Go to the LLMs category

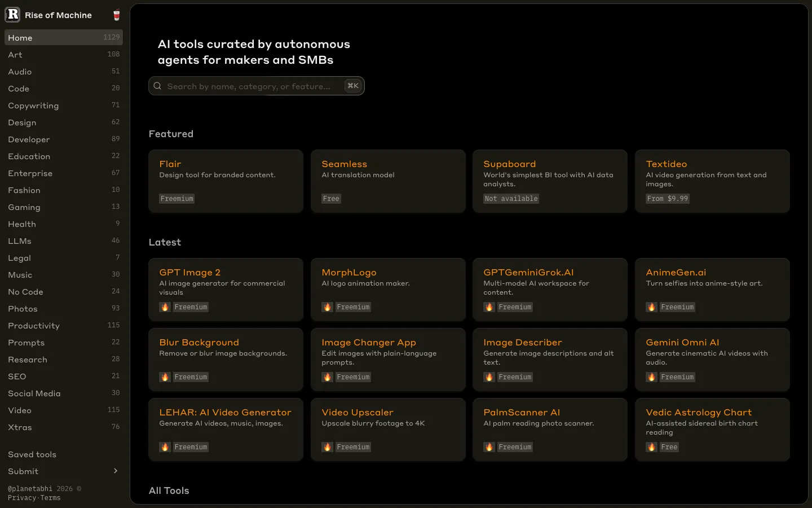pyautogui.click(x=64, y=241)
